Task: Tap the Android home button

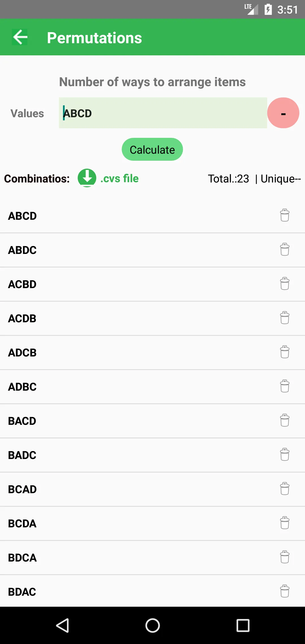Action: point(152,625)
